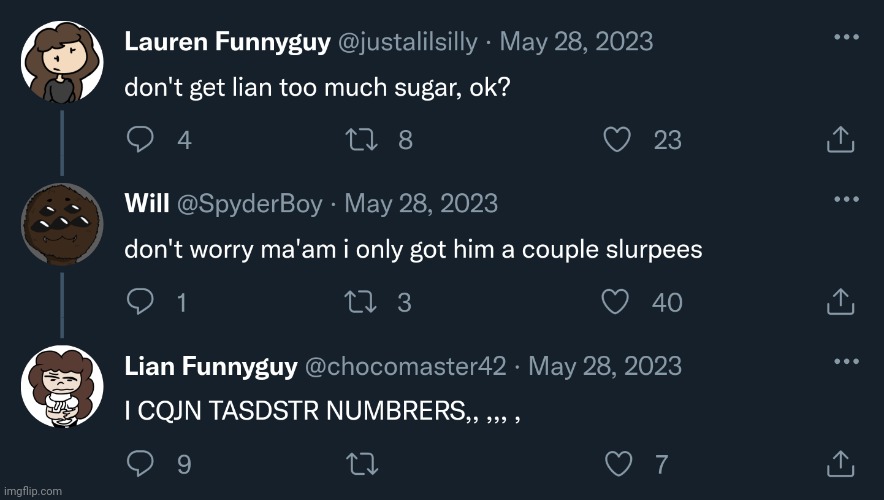Open more options on Lauren's tweet
The width and height of the screenshot is (884, 500).
[847, 37]
